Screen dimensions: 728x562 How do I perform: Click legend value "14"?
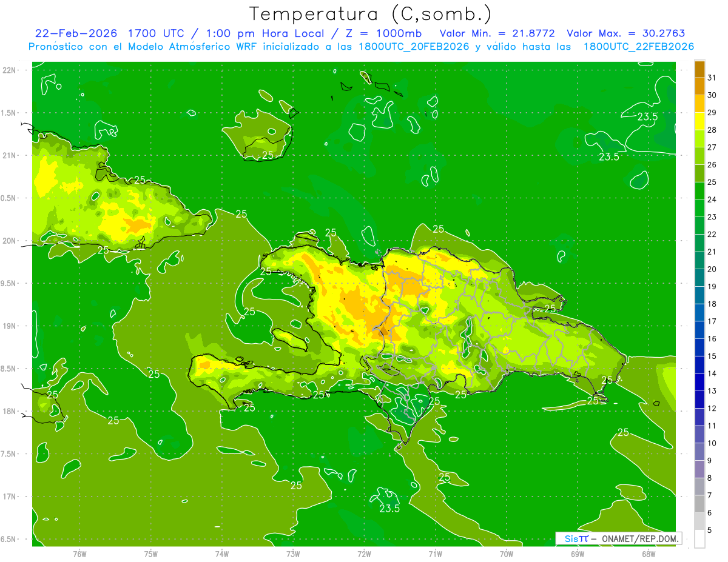(x=712, y=373)
